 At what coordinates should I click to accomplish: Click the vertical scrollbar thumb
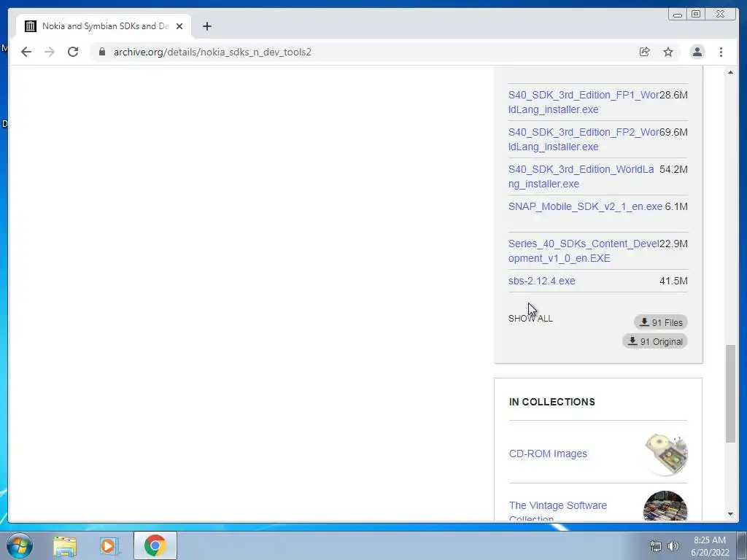point(730,393)
